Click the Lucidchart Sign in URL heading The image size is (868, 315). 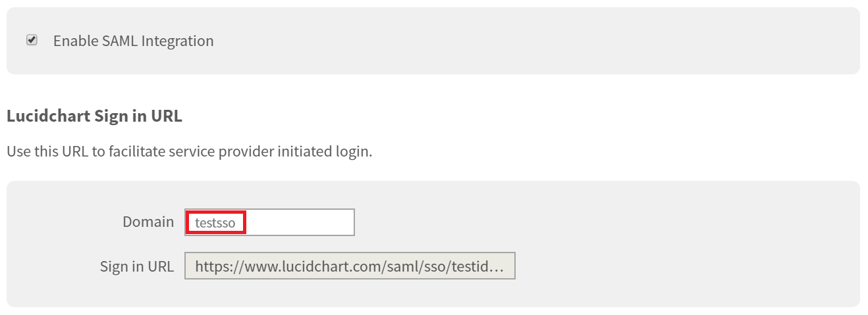pyautogui.click(x=94, y=116)
